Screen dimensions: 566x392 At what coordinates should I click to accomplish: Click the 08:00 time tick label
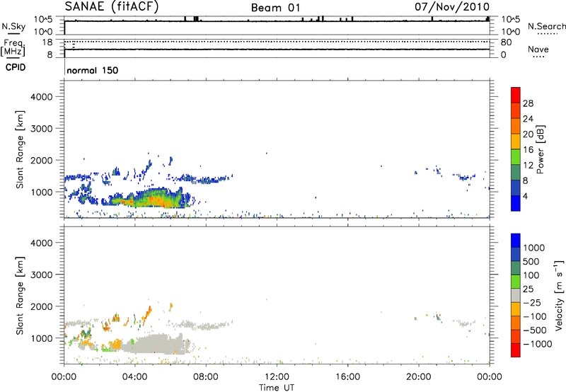[206, 377]
